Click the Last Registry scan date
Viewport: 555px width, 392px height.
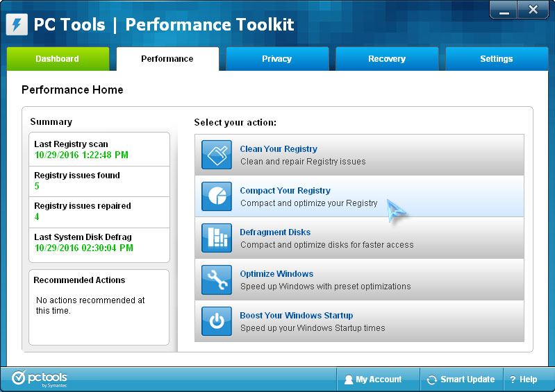81,155
